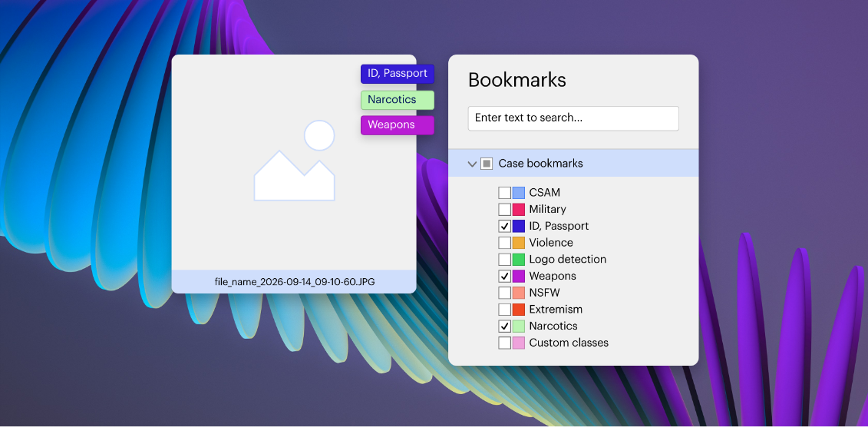
Task: Focus the bookmarks search text field
Action: (x=573, y=118)
